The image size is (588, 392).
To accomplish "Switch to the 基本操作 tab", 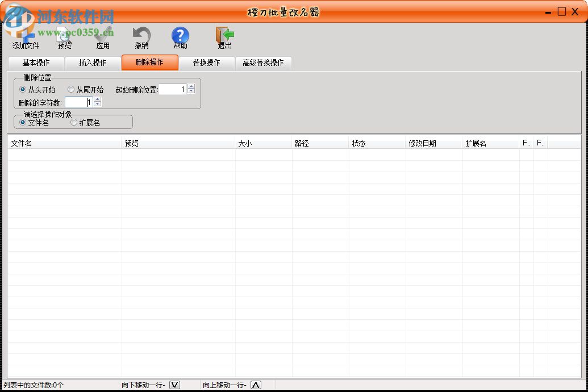I will 36,63.
